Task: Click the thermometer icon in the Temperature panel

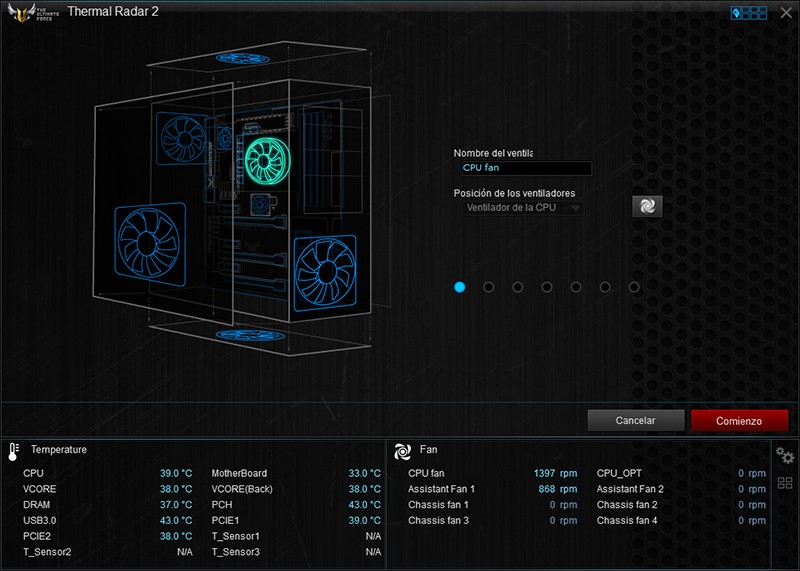Action: [14, 452]
